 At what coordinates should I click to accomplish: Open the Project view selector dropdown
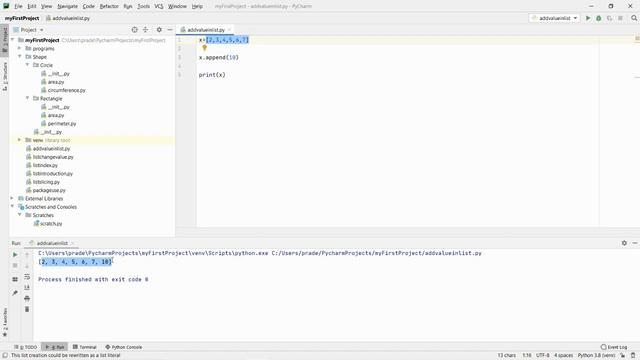(x=29, y=30)
